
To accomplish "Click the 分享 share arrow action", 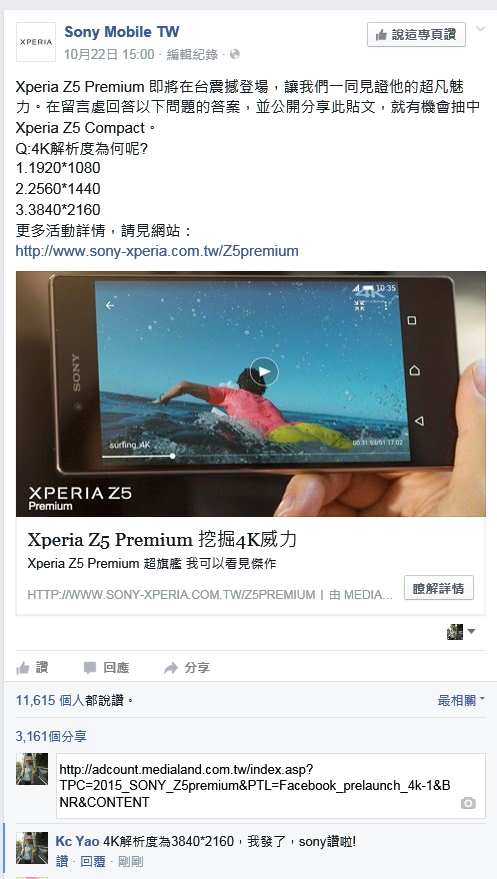I will pyautogui.click(x=187, y=668).
